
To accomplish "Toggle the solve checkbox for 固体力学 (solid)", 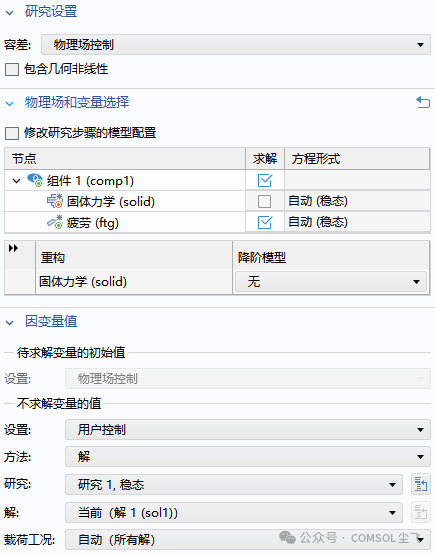I will pos(264,201).
